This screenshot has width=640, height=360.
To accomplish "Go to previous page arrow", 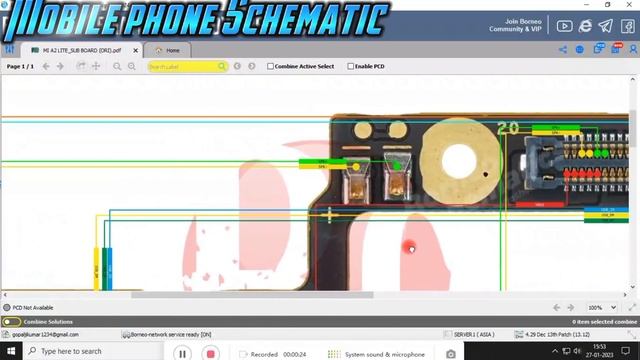I will tap(46, 66).
